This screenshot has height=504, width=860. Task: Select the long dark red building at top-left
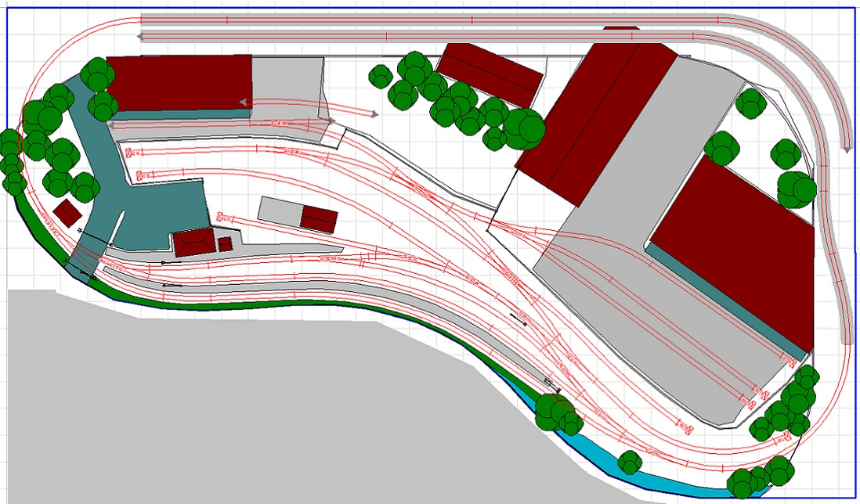click(179, 82)
